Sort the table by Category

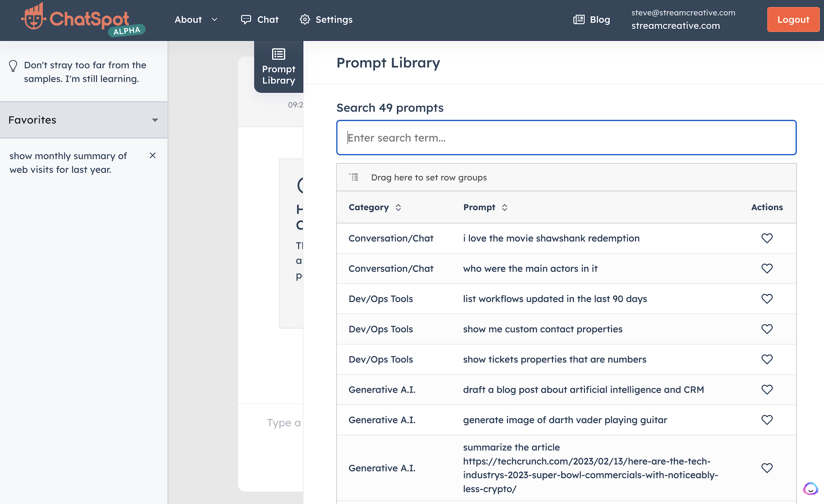click(x=399, y=207)
